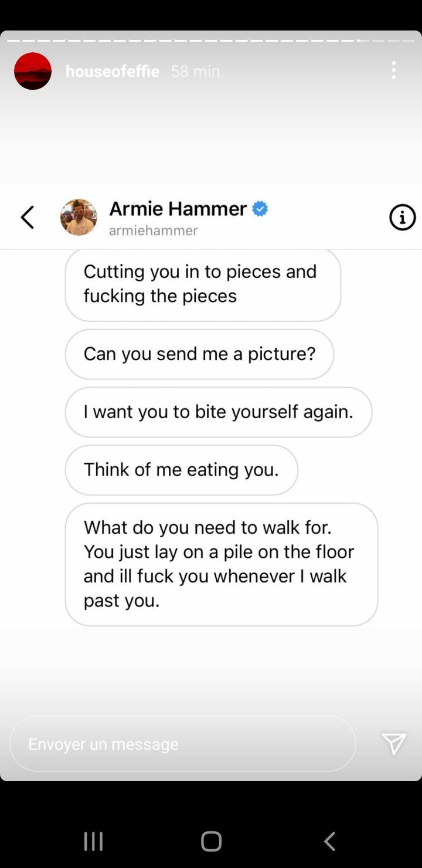422x868 pixels.
Task: Focus the "Envoyer un message" field
Action: point(182,744)
